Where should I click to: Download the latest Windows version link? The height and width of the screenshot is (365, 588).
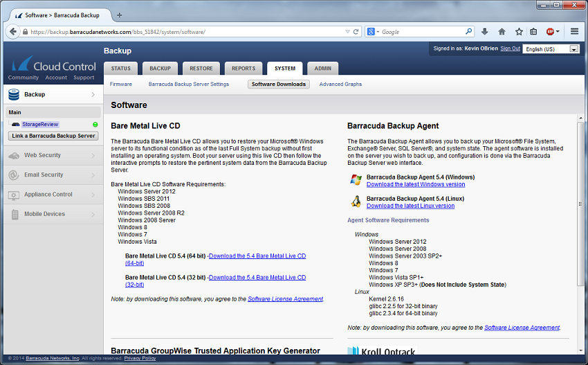click(416, 184)
